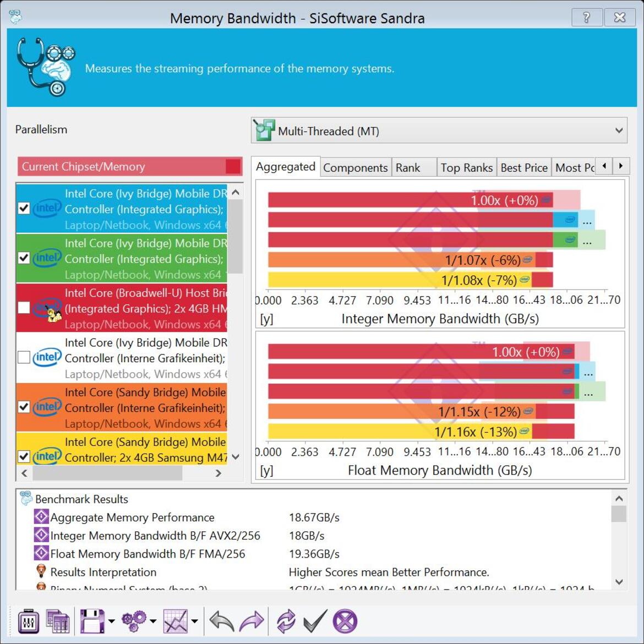The width and height of the screenshot is (644, 644).
Task: Uncheck the orange Sandy Bridge reference entry
Action: pyautogui.click(x=24, y=407)
